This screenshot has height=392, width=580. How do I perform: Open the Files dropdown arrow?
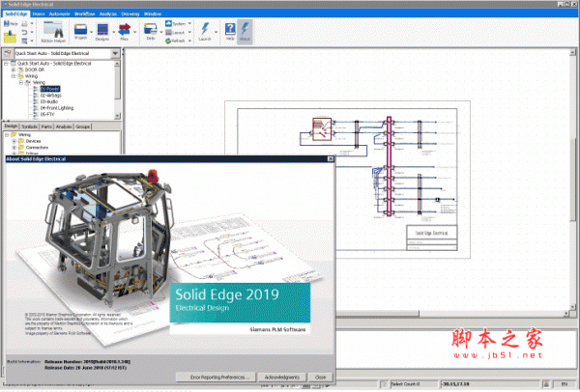point(134,32)
